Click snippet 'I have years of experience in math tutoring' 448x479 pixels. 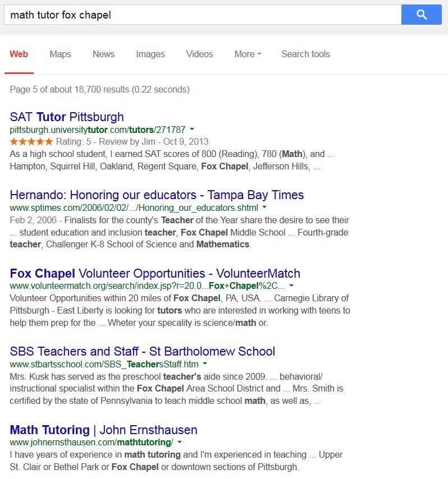point(176,460)
